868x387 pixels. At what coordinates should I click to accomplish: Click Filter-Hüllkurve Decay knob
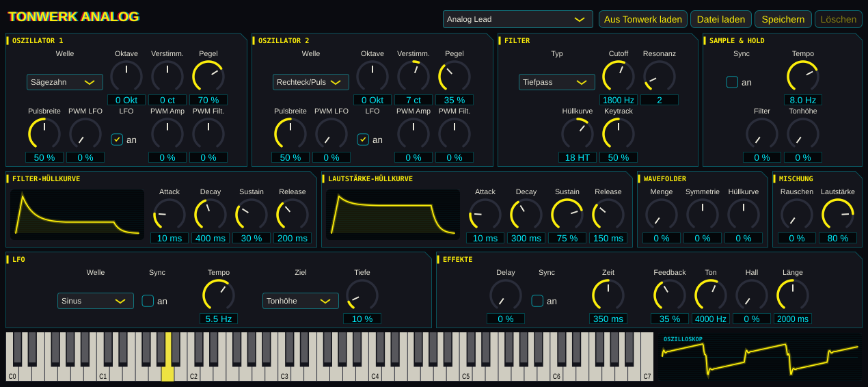point(211,215)
